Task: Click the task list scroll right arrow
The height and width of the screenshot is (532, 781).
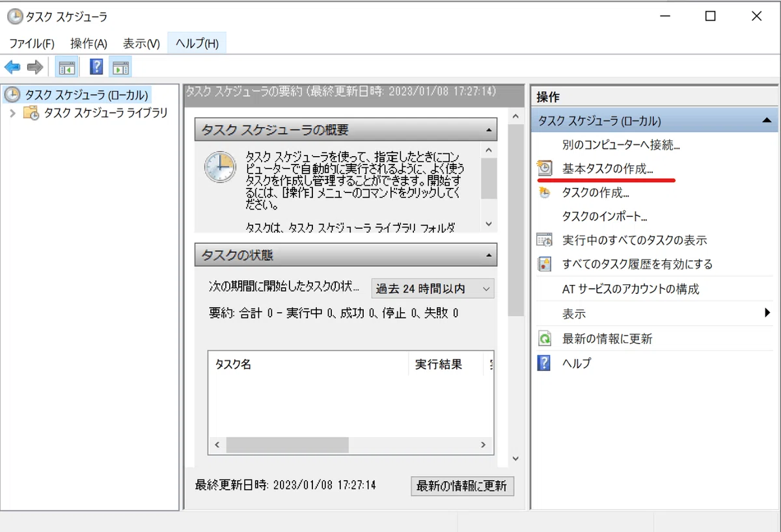Action: coord(483,446)
